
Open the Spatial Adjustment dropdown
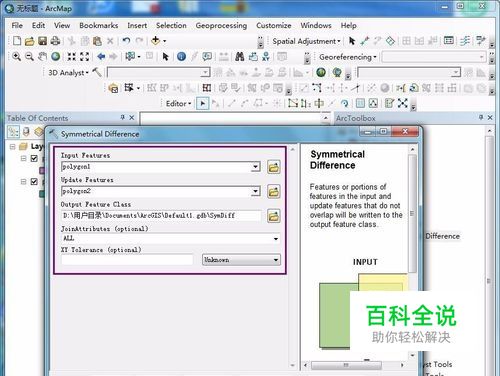pos(306,41)
